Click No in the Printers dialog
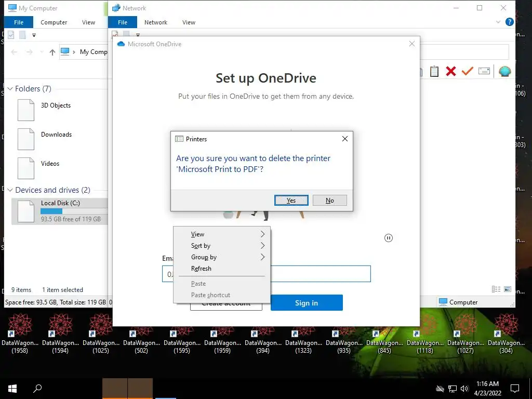This screenshot has width=532, height=399. (329, 200)
